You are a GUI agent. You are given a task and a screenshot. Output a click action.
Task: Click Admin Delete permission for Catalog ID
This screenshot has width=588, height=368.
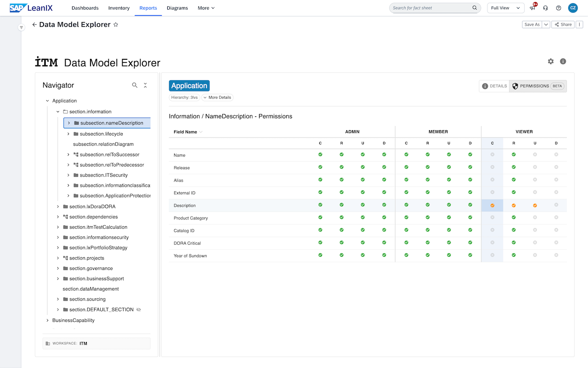tap(384, 230)
